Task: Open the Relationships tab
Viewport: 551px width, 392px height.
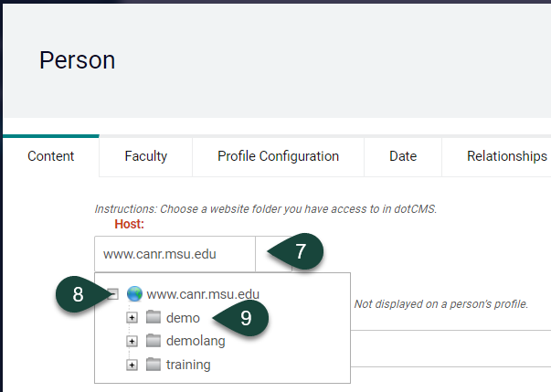Action: click(x=506, y=156)
